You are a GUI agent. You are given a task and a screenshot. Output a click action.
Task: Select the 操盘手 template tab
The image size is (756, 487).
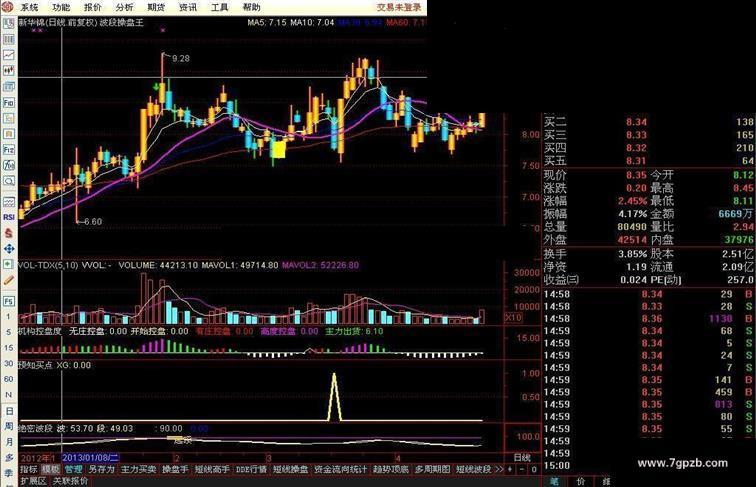[175, 469]
